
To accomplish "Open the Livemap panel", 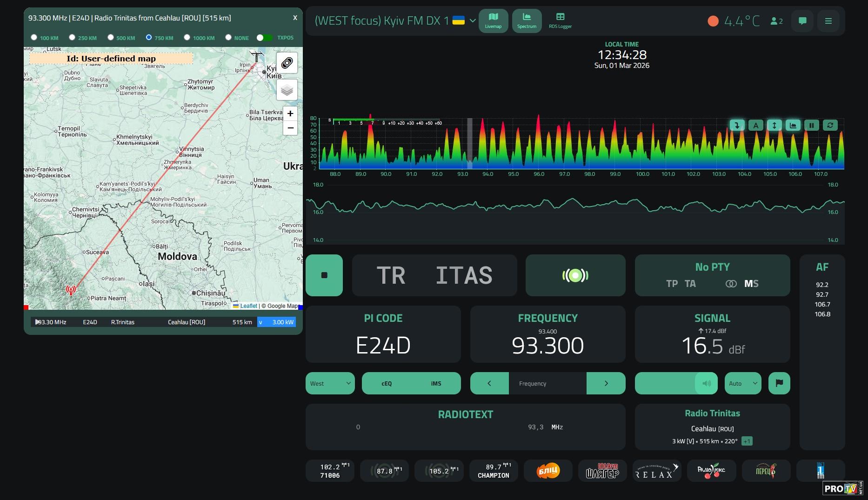I will [493, 21].
